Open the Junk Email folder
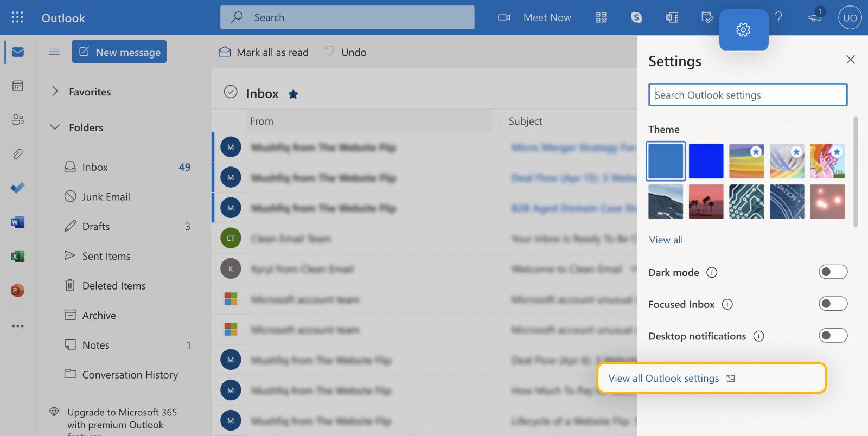868x436 pixels. tap(106, 197)
